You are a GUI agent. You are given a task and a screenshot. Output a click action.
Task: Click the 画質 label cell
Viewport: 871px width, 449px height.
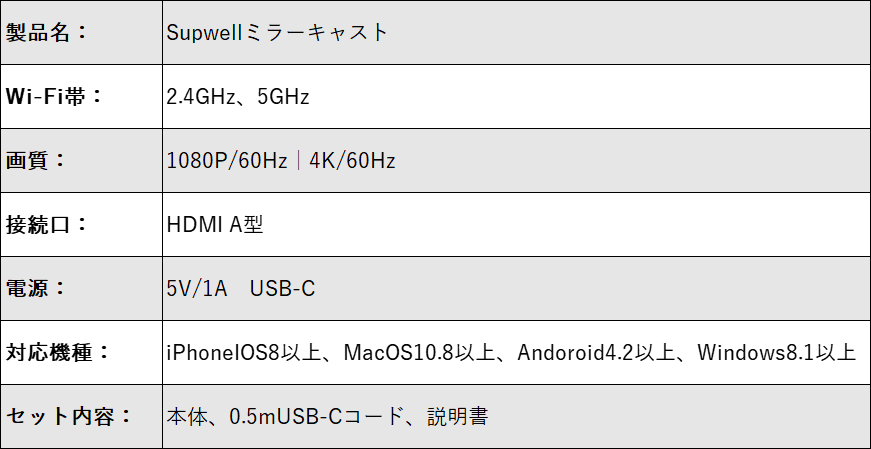81,161
